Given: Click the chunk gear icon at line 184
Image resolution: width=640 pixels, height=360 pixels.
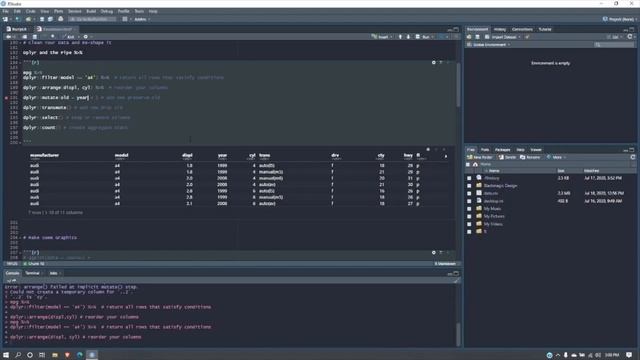Looking at the screenshot, I should 433,62.
